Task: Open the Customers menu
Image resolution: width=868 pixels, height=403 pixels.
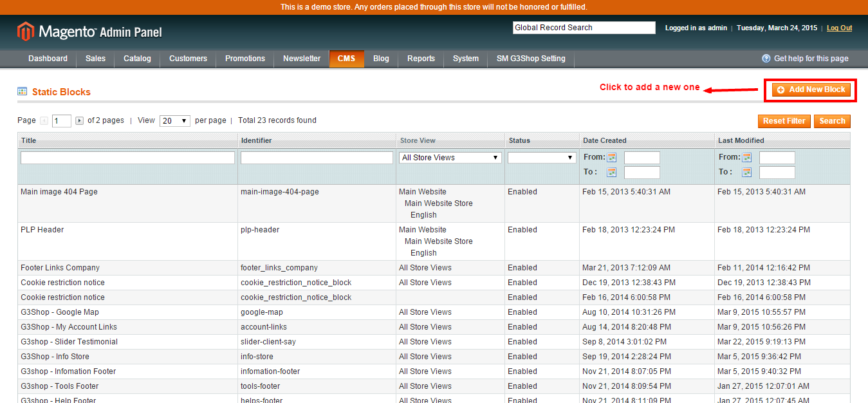Action: [x=188, y=59]
